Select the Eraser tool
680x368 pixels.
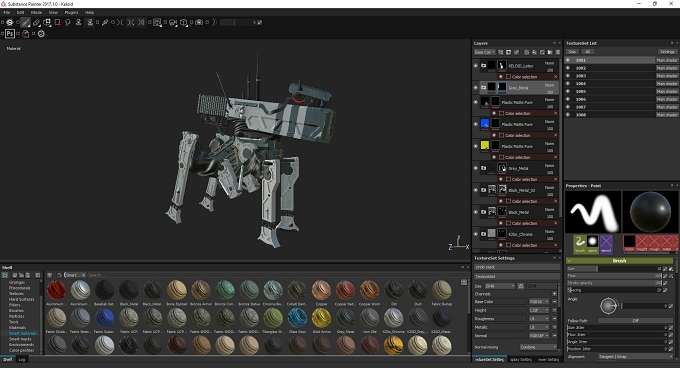tap(36, 22)
